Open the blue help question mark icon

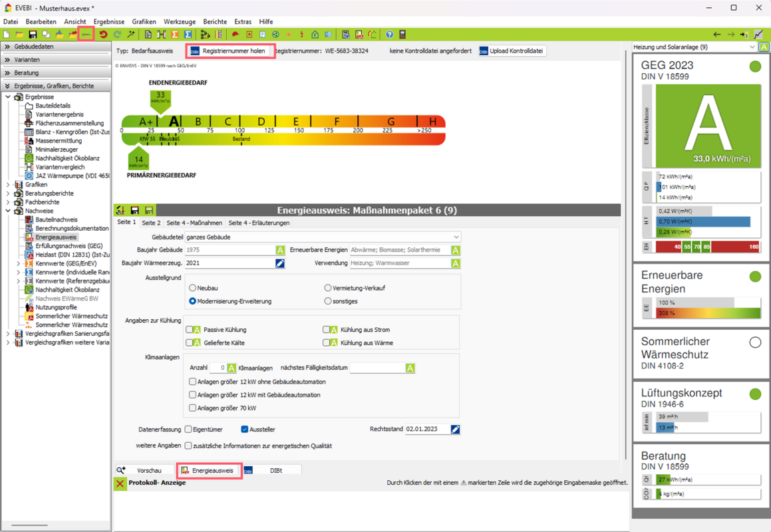(389, 35)
